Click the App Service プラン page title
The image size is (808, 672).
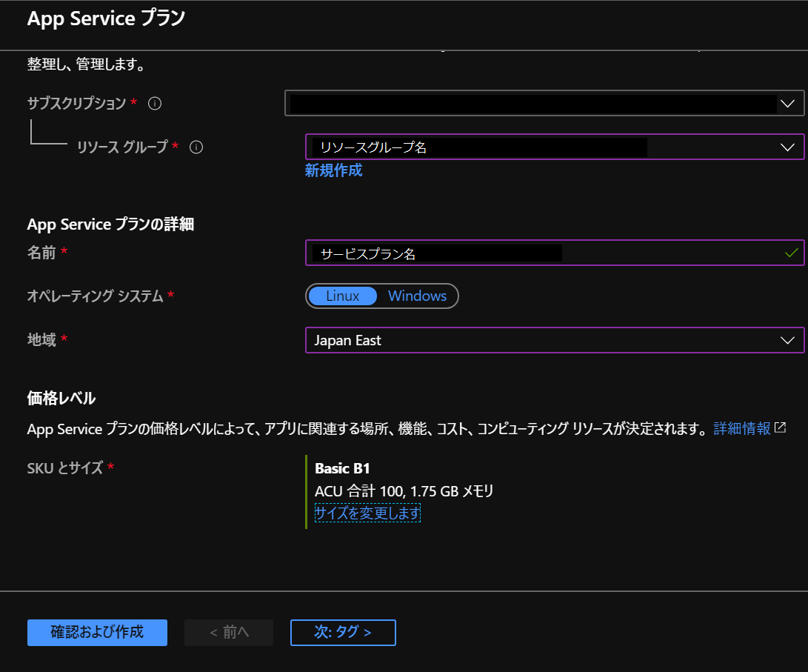106,19
